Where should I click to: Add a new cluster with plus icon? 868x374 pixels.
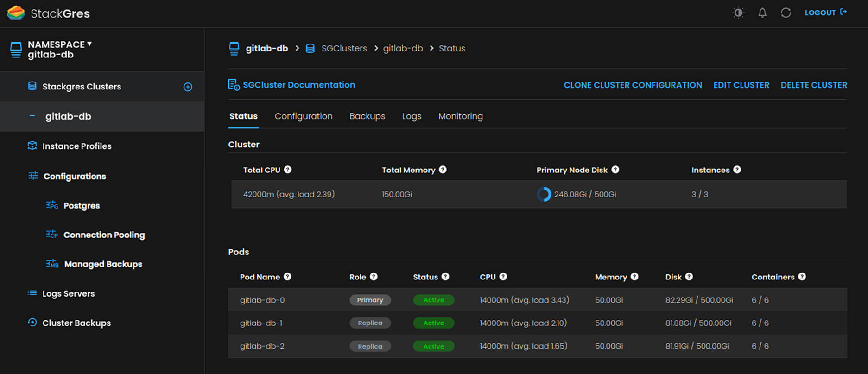188,87
